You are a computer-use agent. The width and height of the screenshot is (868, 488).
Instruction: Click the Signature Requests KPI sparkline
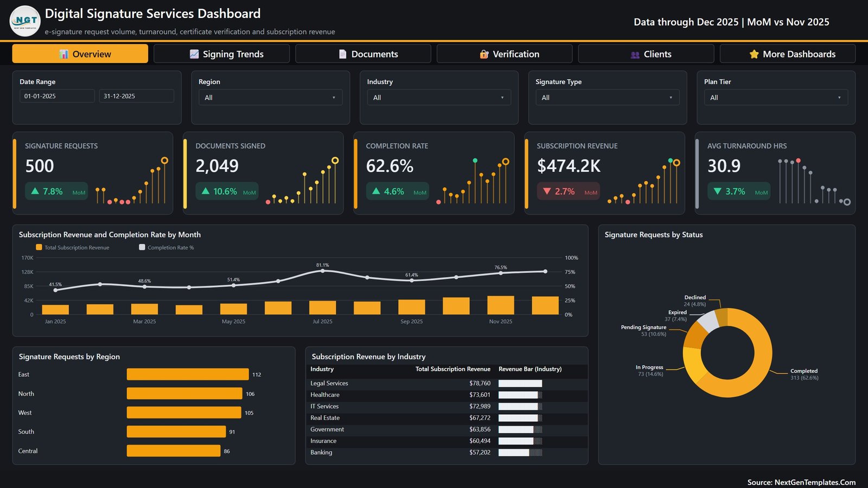tap(131, 182)
